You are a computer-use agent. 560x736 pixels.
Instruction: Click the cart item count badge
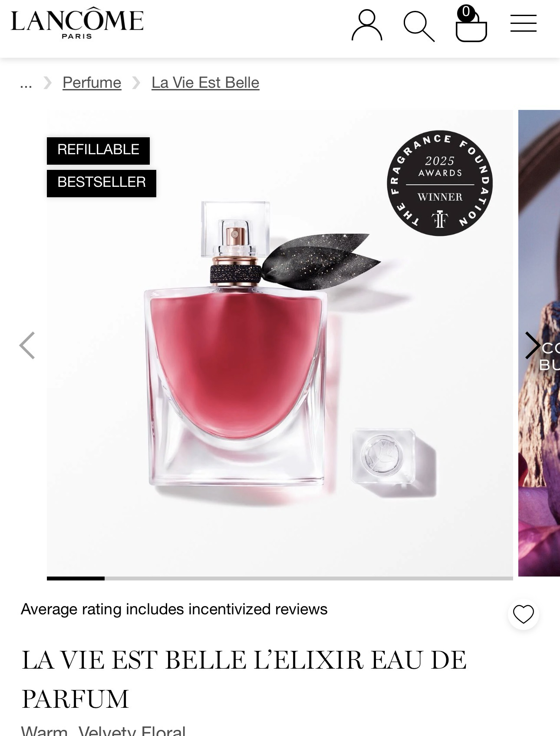coord(466,12)
